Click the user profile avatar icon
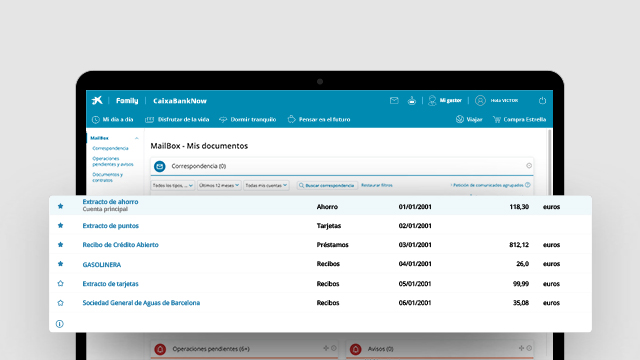640x360 pixels. 480,100
